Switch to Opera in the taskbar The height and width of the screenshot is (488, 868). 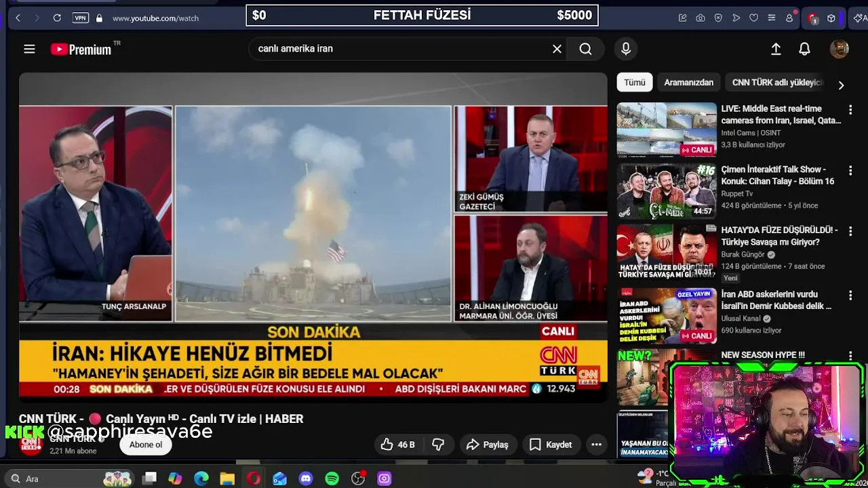pos(254,479)
